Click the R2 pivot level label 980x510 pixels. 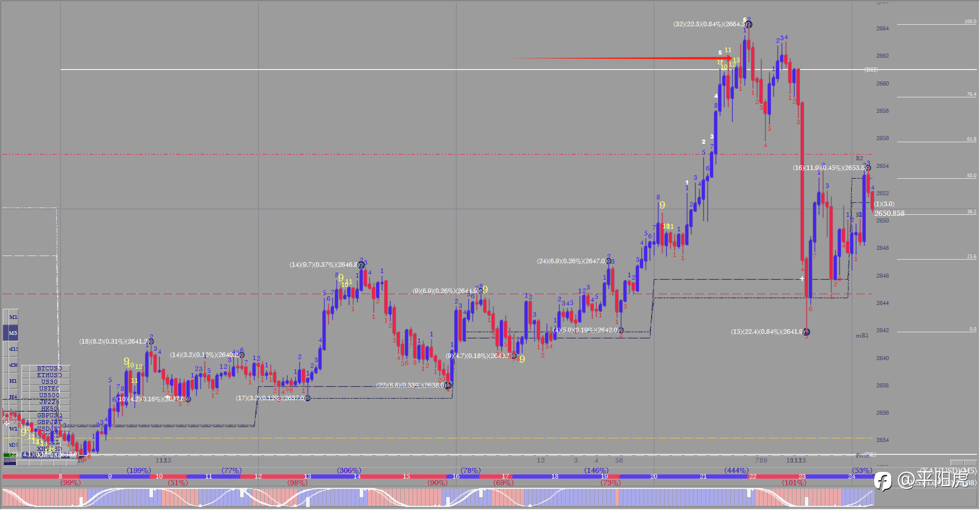click(x=859, y=158)
